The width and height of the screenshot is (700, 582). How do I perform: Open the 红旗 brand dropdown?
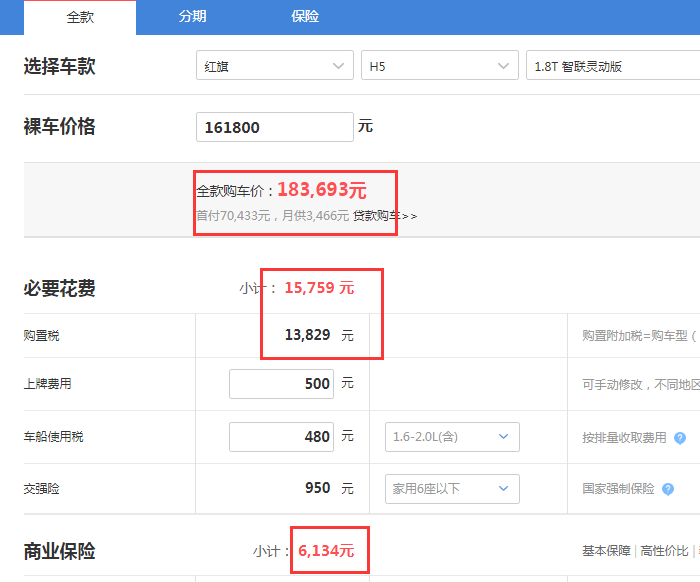275,66
